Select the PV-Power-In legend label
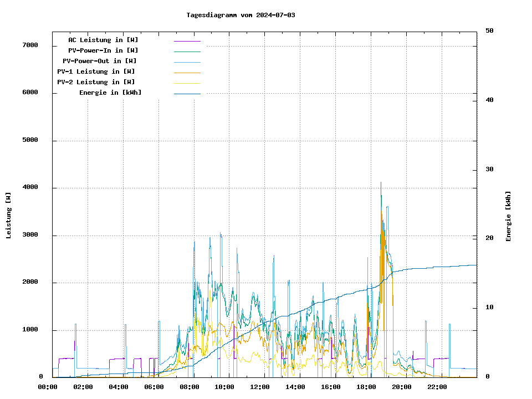Screen dimensions: 532x399 103,50
